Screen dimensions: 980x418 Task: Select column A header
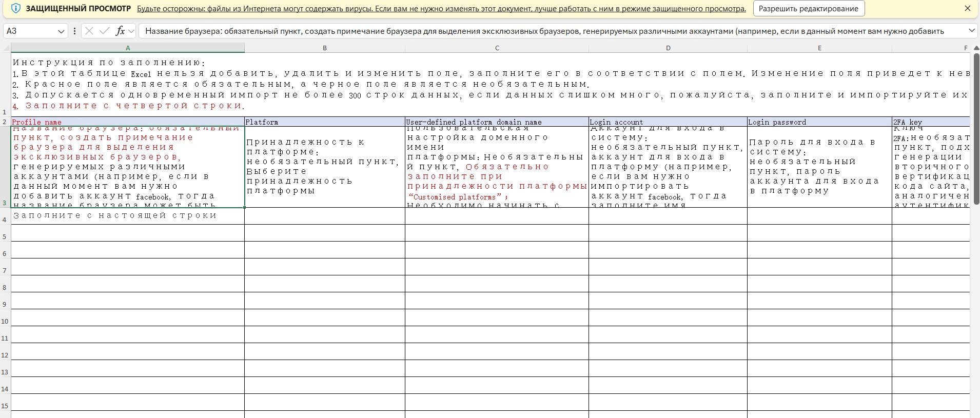[x=128, y=48]
